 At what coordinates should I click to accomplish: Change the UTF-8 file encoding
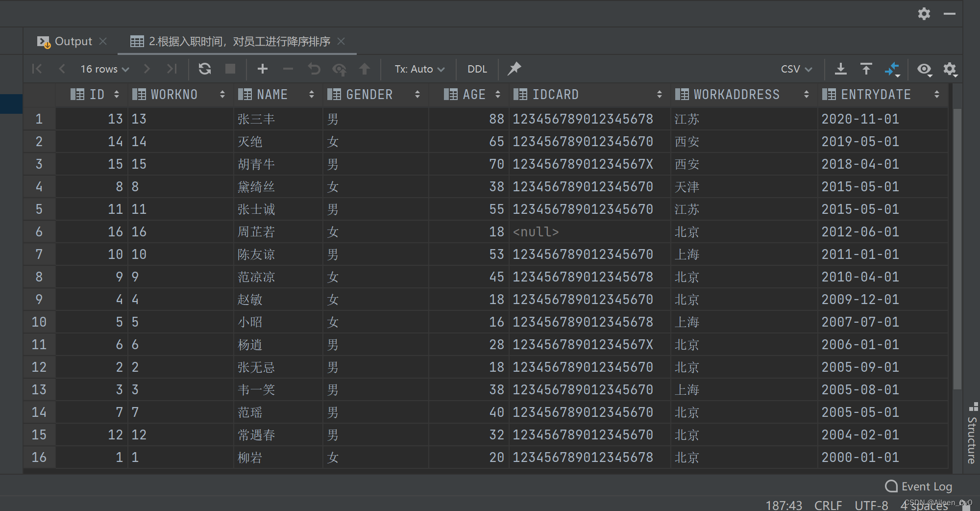(x=871, y=505)
